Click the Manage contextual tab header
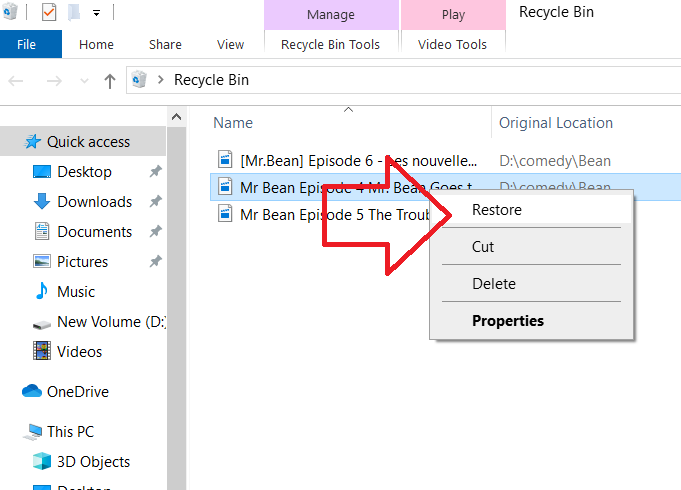Viewport: 681px width, 490px height. (x=331, y=15)
